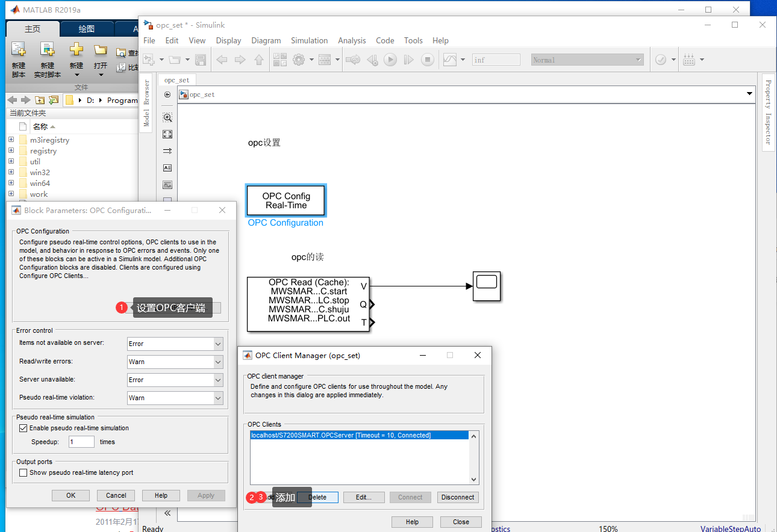The height and width of the screenshot is (532, 777).
Task: Click the Run simulation button
Action: pyautogui.click(x=390, y=60)
